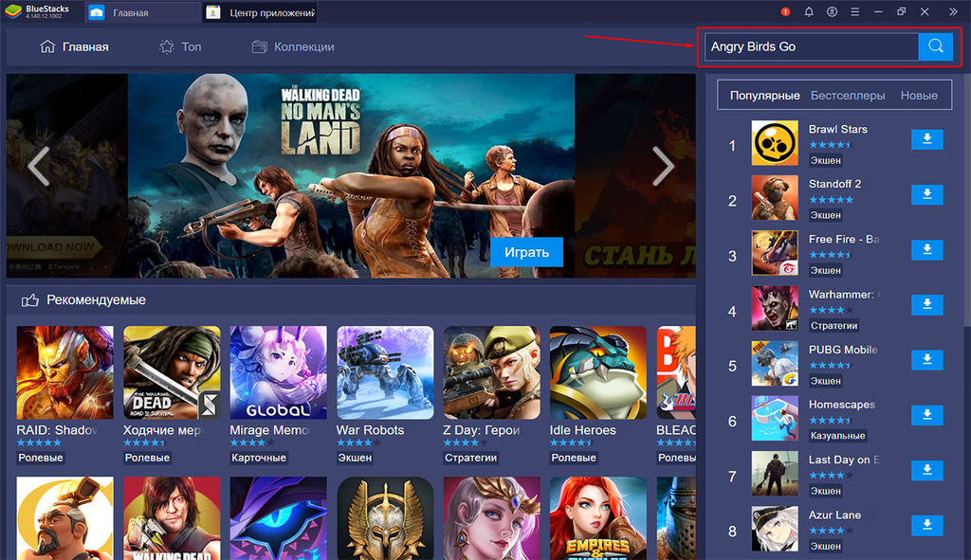Open RAID: Shadow Legends game tile
Image resolution: width=971 pixels, height=560 pixels.
point(65,372)
